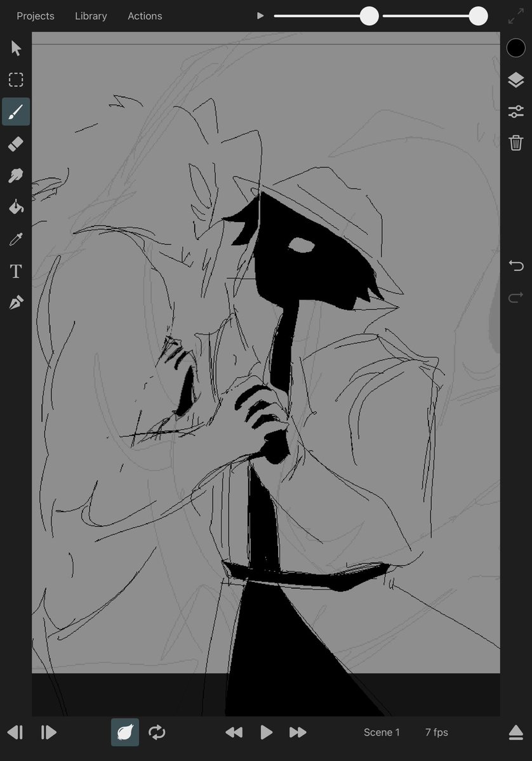Rewind the animation
The height and width of the screenshot is (761, 532).
point(234,732)
